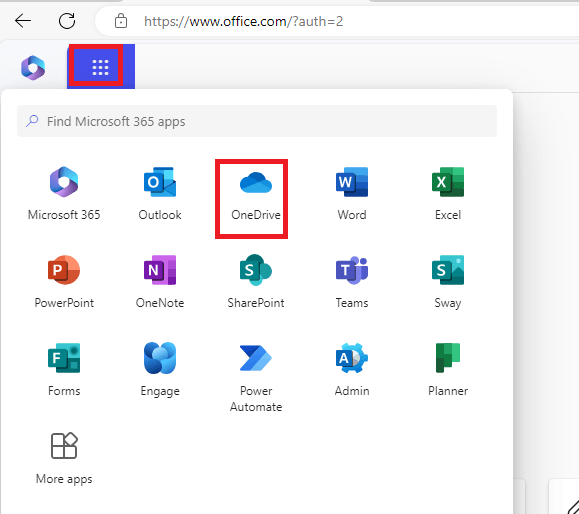Open OneNote app

[160, 282]
